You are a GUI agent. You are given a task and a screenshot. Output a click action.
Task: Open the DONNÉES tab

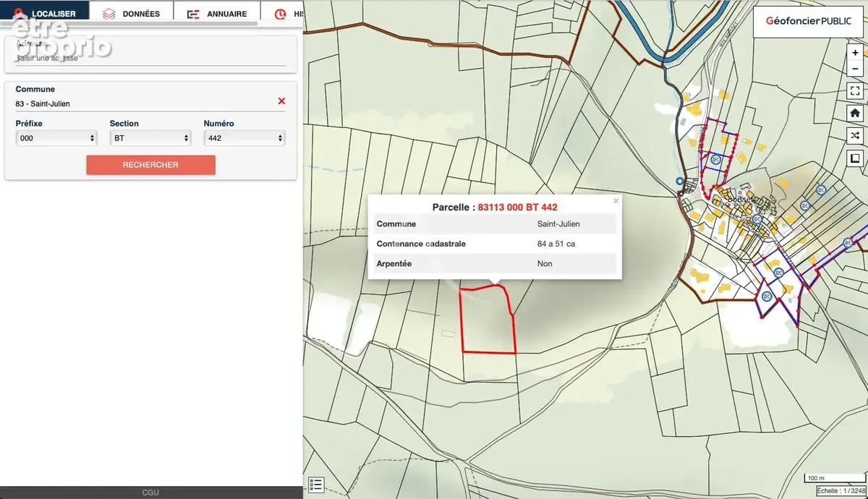[131, 13]
